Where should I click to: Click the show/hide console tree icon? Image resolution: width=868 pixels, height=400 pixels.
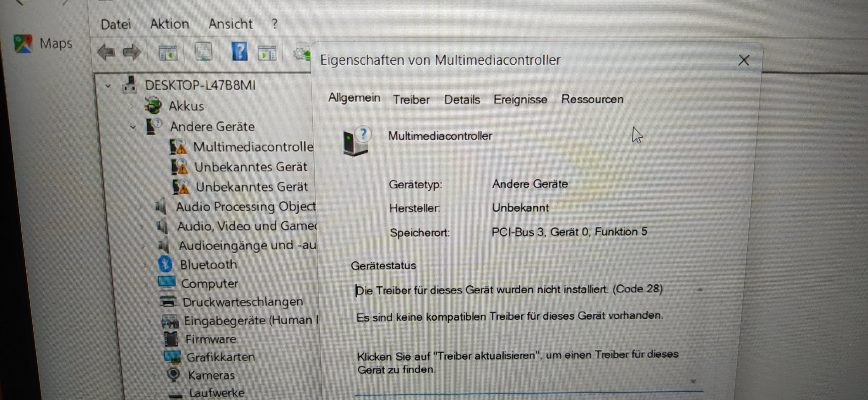point(168,53)
